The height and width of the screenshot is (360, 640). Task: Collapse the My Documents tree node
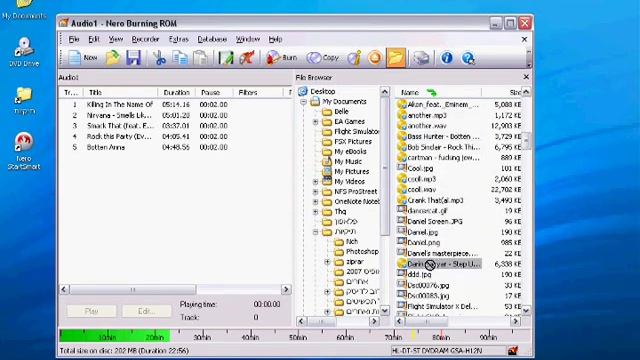pyautogui.click(x=304, y=102)
